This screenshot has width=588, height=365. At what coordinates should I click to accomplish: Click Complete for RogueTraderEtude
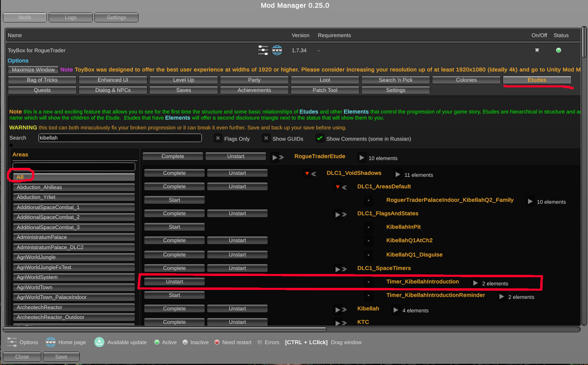coord(173,156)
